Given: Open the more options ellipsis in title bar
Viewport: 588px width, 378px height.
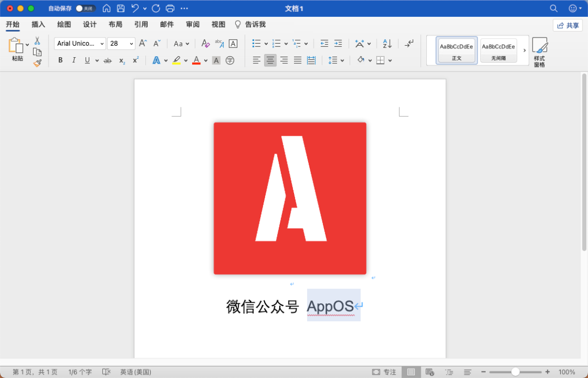Looking at the screenshot, I should (184, 8).
